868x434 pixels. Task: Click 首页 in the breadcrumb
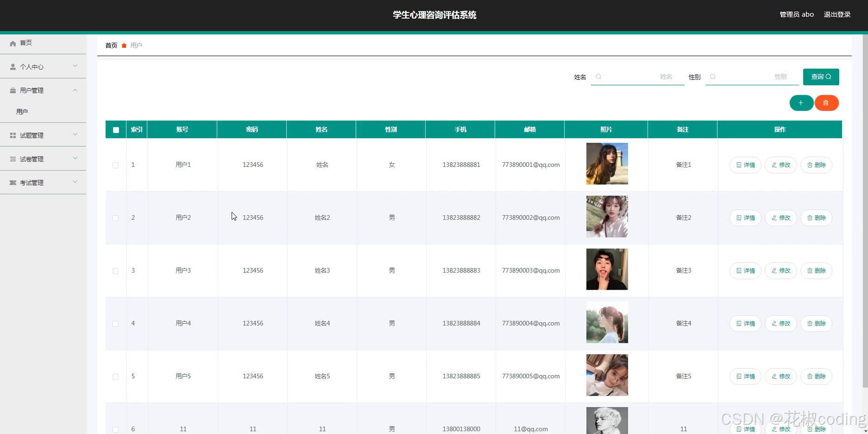pyautogui.click(x=111, y=45)
